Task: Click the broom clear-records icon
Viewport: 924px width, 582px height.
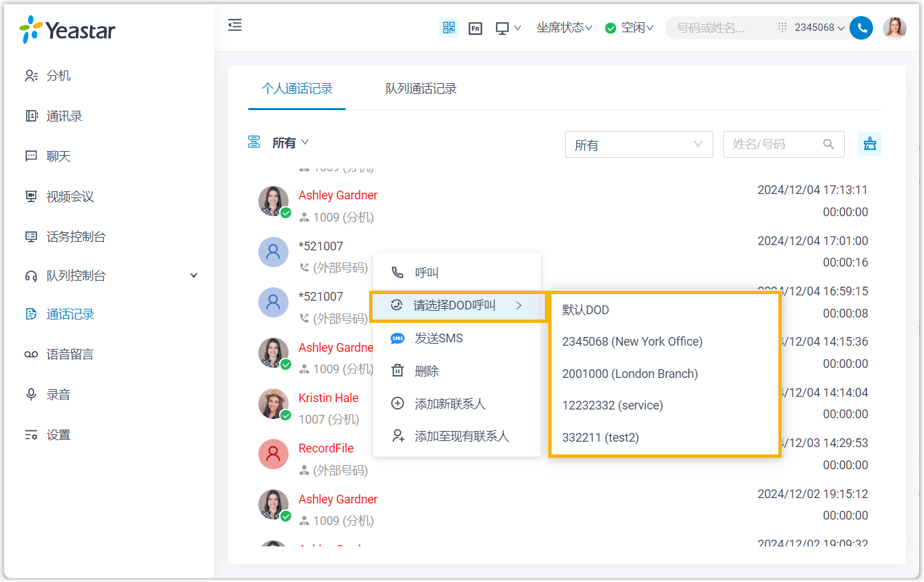Action: [870, 144]
